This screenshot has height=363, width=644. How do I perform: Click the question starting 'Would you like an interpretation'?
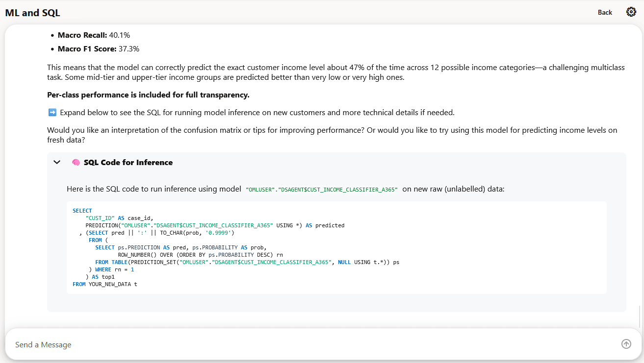point(332,135)
